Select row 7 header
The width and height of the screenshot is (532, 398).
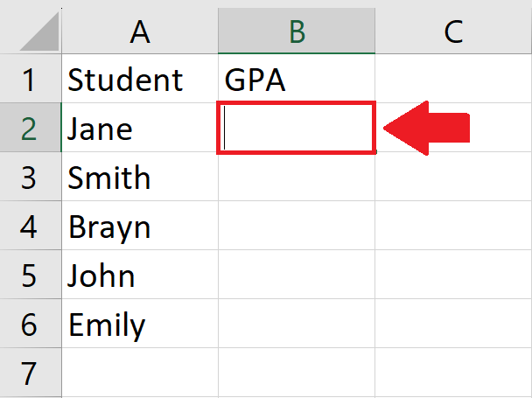(31, 373)
